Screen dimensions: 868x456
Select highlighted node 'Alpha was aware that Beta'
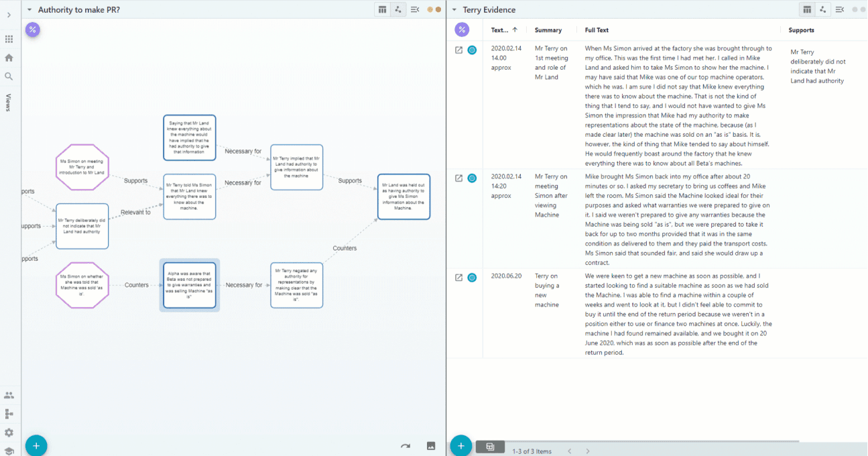pyautogui.click(x=190, y=285)
